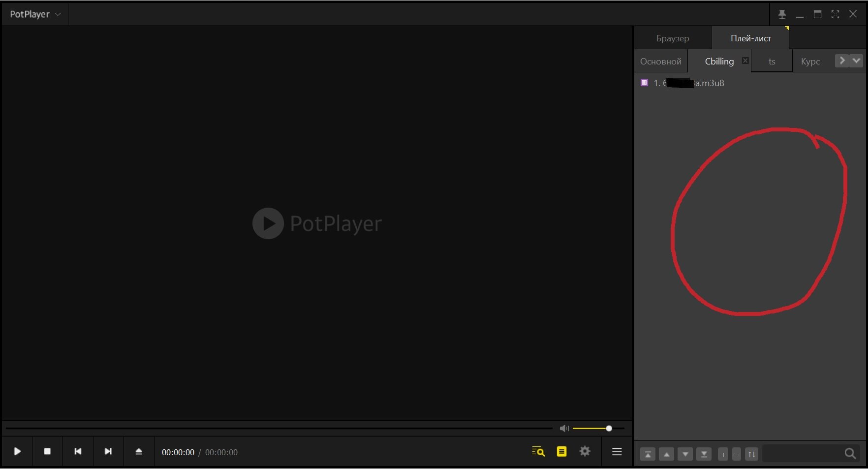Click the add item plus button
This screenshot has height=469, width=868.
point(723,454)
